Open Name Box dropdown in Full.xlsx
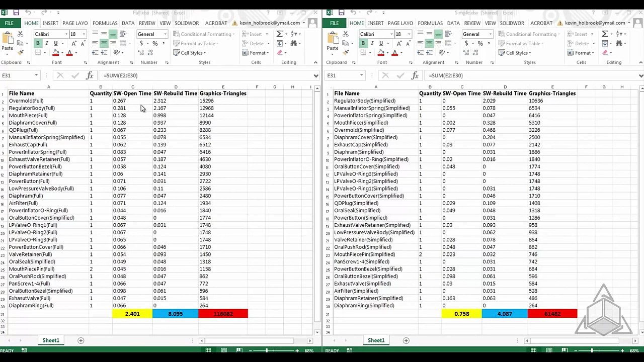This screenshot has width=644, height=362. 36,75
